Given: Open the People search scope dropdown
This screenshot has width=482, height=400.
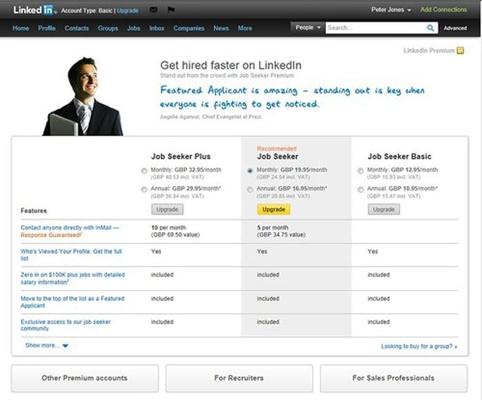Looking at the screenshot, I should click(307, 28).
